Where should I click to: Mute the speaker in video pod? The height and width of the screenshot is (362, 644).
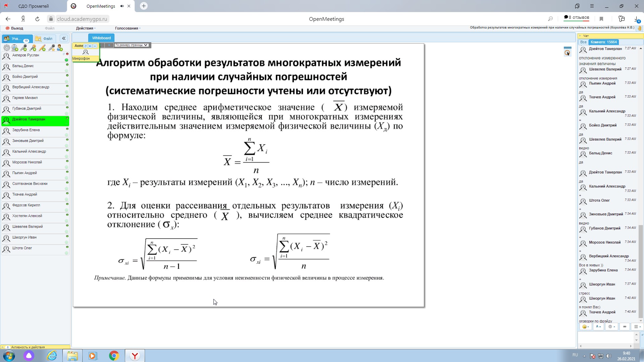(x=90, y=46)
